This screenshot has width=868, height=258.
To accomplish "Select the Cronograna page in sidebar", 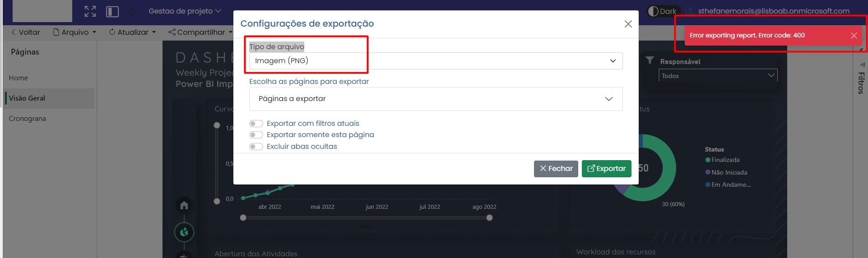I will [28, 119].
